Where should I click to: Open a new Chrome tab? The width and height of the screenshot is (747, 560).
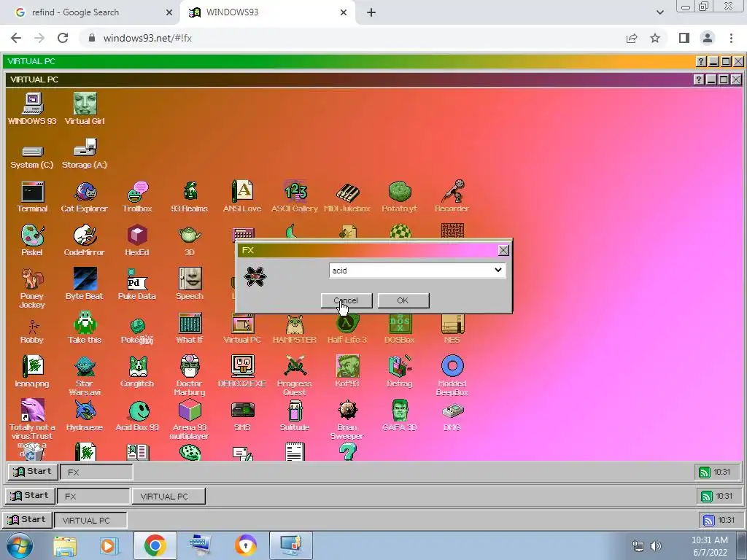pos(371,12)
